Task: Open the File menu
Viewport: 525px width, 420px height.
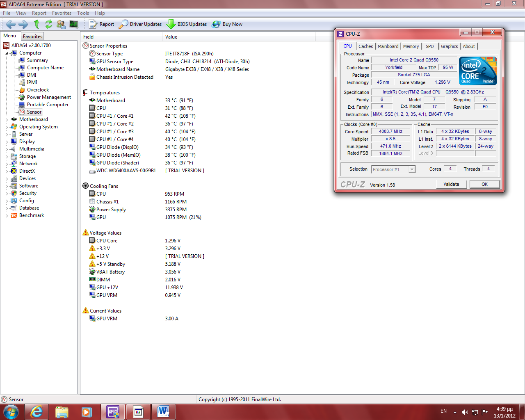Action: (7, 13)
